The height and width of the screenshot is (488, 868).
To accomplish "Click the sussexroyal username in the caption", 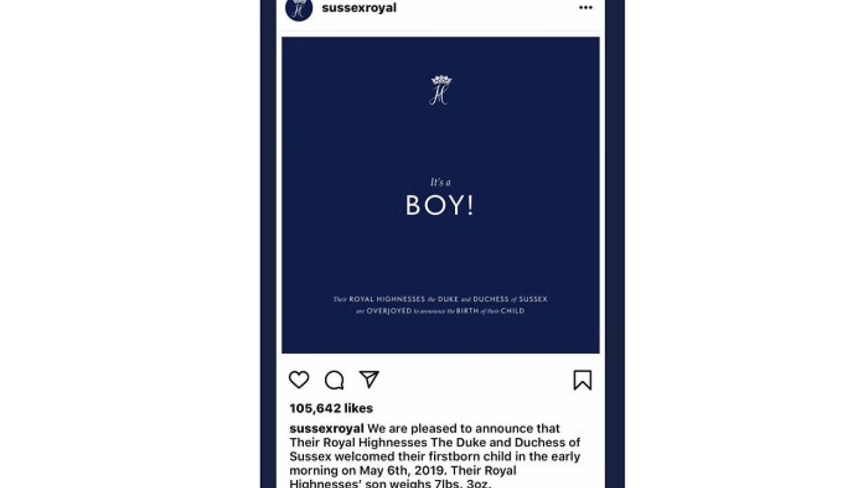I will pyautogui.click(x=327, y=428).
